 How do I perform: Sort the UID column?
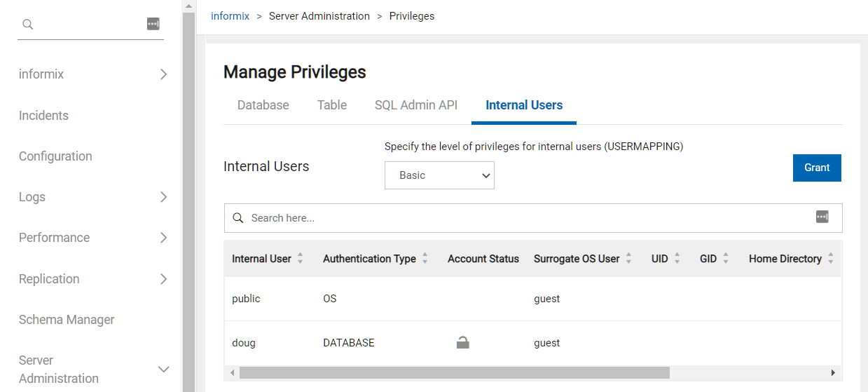(x=677, y=259)
